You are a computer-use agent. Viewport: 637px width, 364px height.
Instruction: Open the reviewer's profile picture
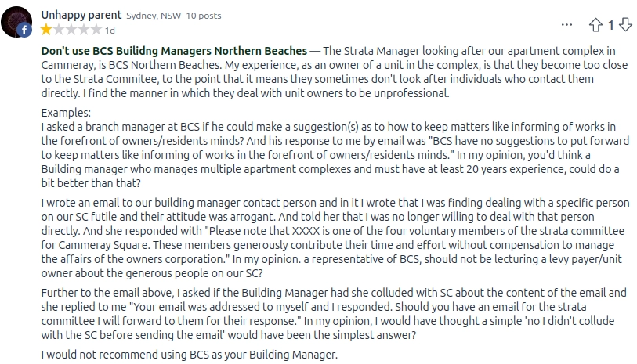pos(16,21)
